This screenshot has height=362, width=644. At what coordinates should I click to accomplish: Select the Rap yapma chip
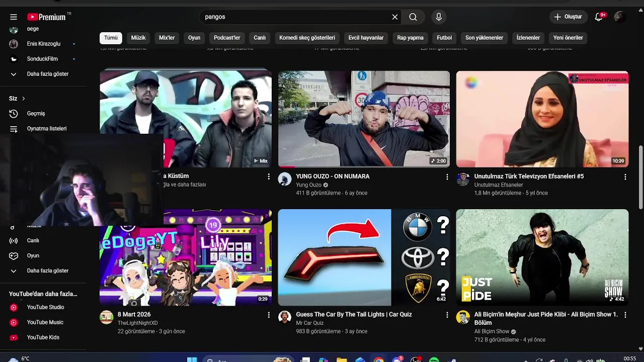410,38
